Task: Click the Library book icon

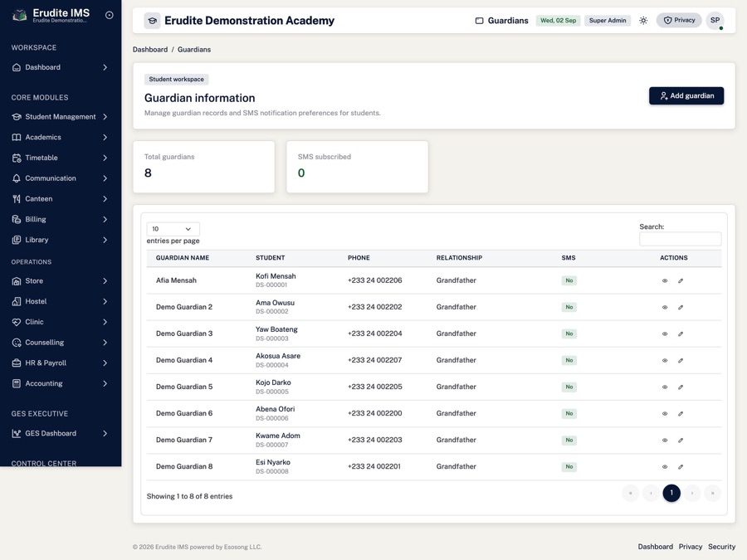Action: (17, 240)
